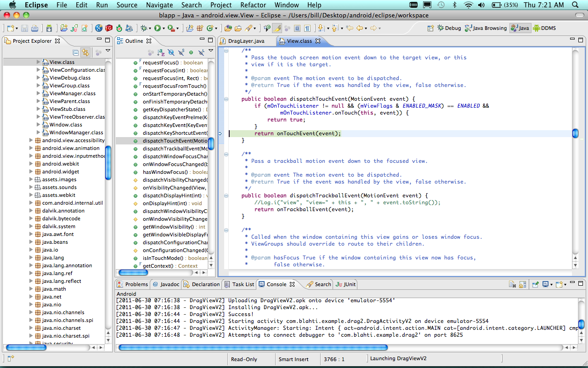Switch to the Java Browsing perspective

[486, 28]
